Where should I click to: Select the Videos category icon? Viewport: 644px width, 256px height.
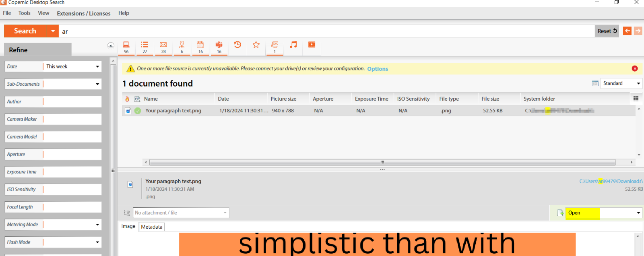312,45
